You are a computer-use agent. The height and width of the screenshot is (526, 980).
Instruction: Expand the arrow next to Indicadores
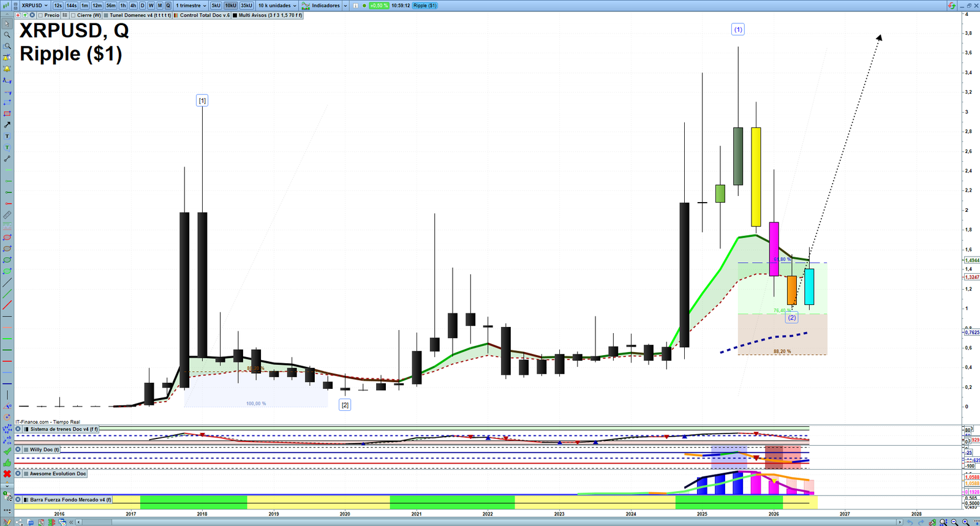(345, 6)
